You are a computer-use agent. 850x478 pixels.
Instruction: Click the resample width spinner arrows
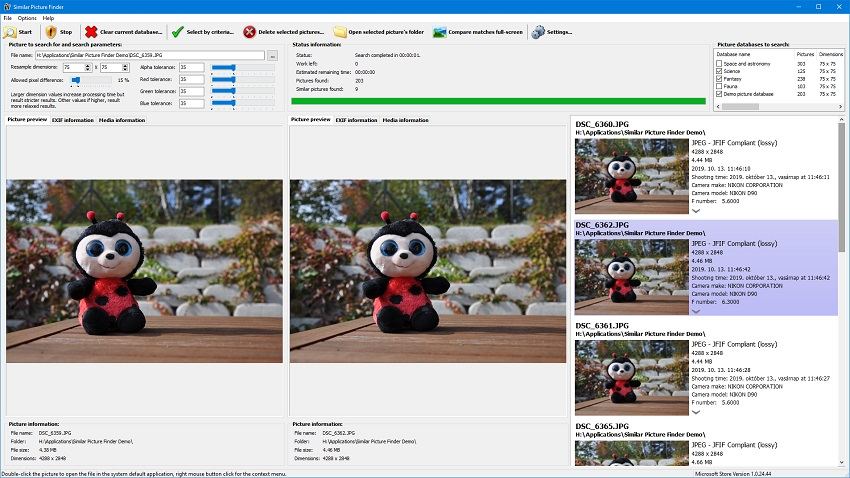[x=88, y=67]
